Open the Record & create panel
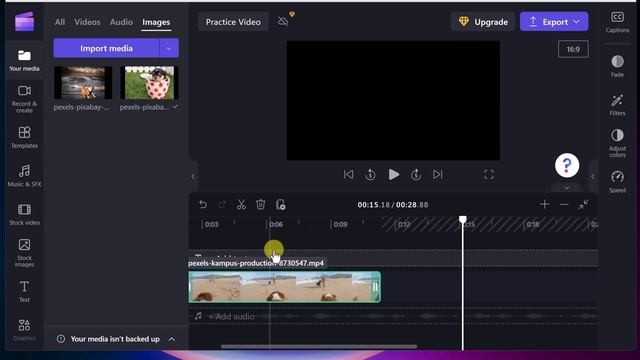Screen dimensions: 640x360 coord(24,99)
